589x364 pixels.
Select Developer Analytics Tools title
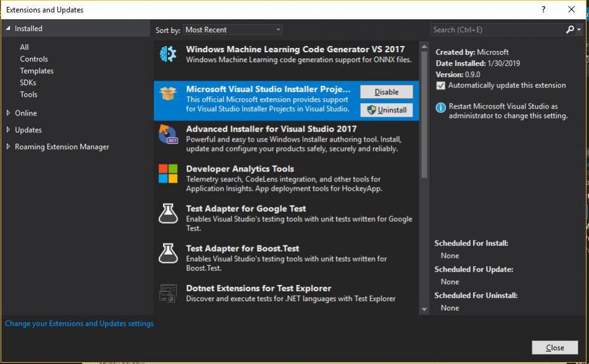(240, 168)
